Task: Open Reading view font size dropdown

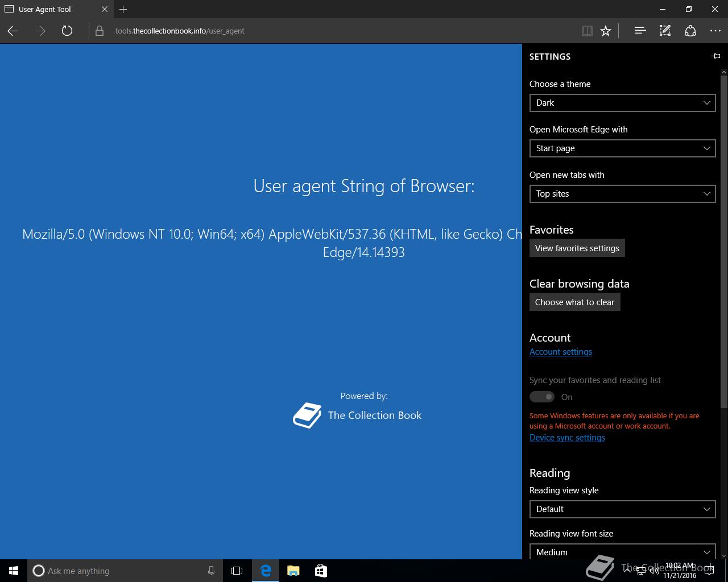Action: pyautogui.click(x=622, y=552)
